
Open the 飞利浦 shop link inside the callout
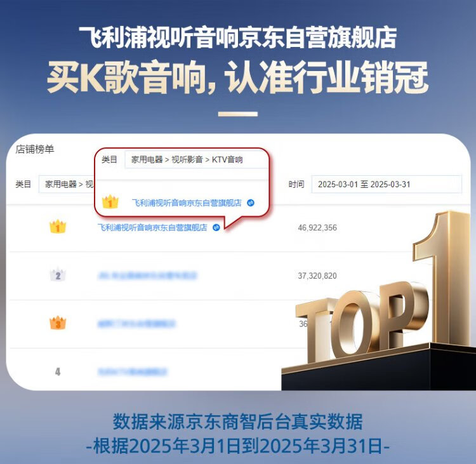pyautogui.click(x=187, y=202)
